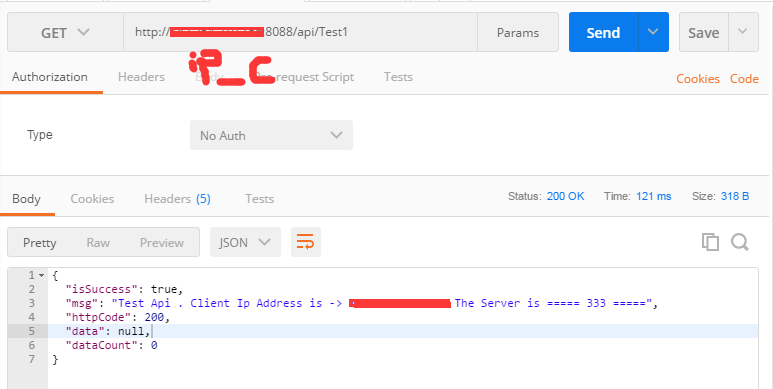Toggle line wrap icon in response

click(306, 242)
